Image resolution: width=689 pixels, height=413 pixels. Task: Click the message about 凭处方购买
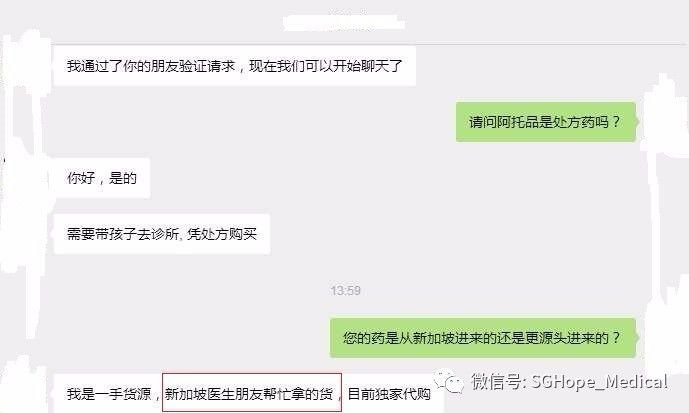tap(162, 234)
